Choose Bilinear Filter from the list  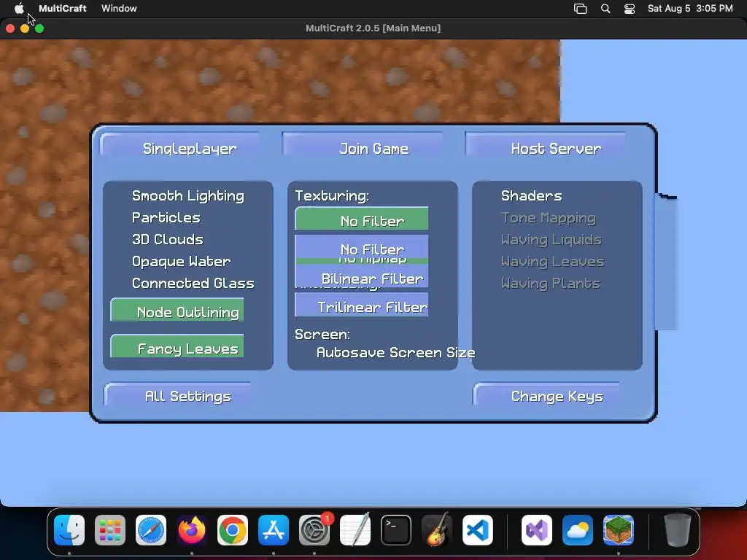(x=362, y=276)
